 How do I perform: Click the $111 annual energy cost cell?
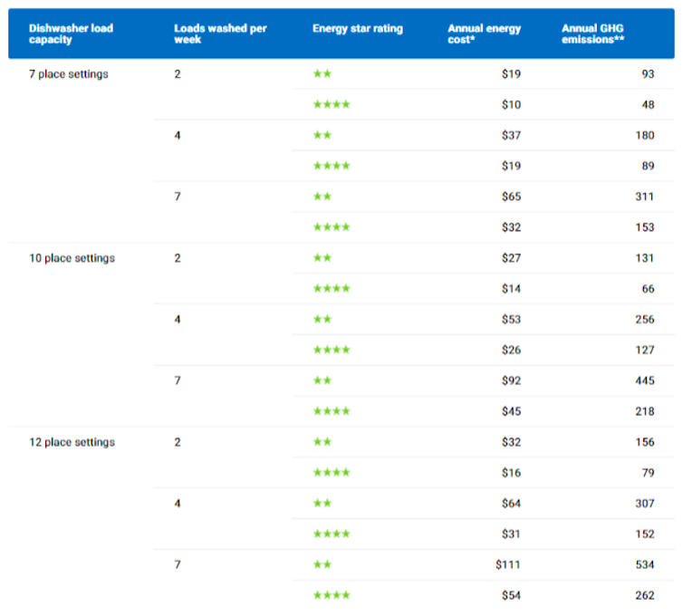[x=508, y=564]
